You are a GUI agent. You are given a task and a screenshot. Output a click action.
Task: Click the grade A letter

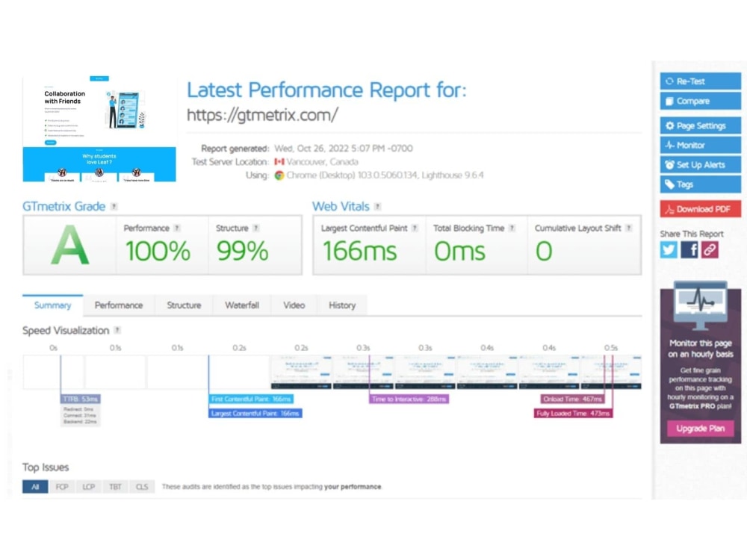[69, 245]
